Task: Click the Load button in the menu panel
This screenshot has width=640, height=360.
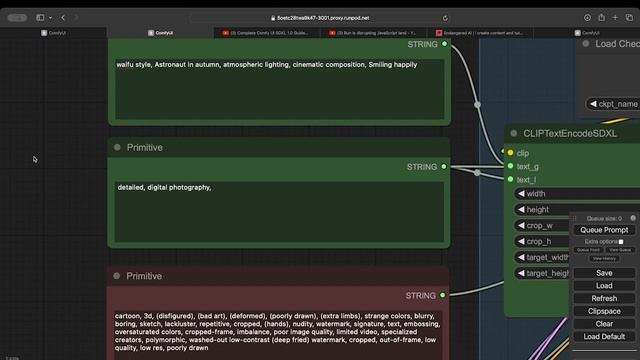Action: pyautogui.click(x=604, y=286)
